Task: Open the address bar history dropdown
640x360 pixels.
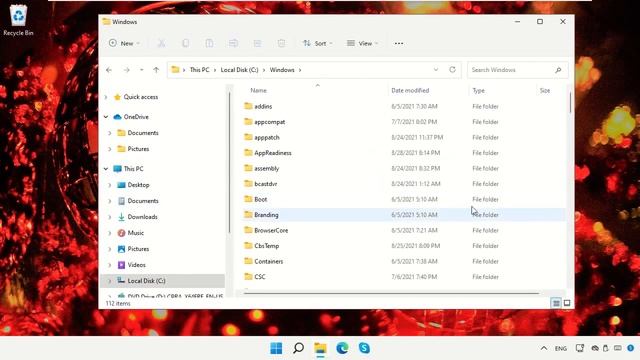Action: [x=436, y=70]
